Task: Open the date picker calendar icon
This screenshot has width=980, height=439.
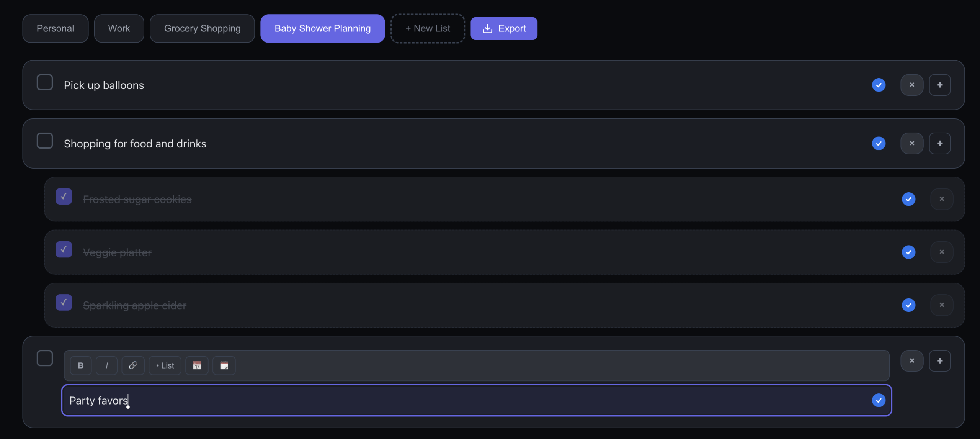Action: point(197,365)
